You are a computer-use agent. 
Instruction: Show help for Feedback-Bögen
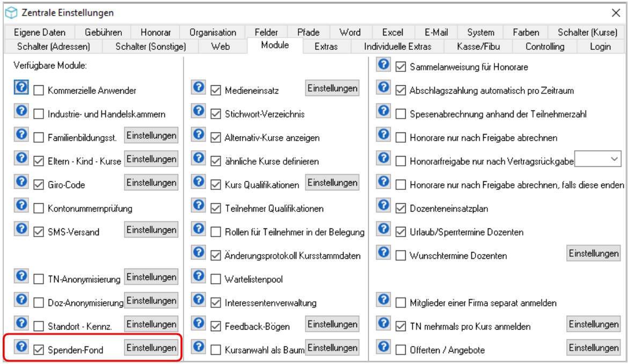pyautogui.click(x=198, y=323)
